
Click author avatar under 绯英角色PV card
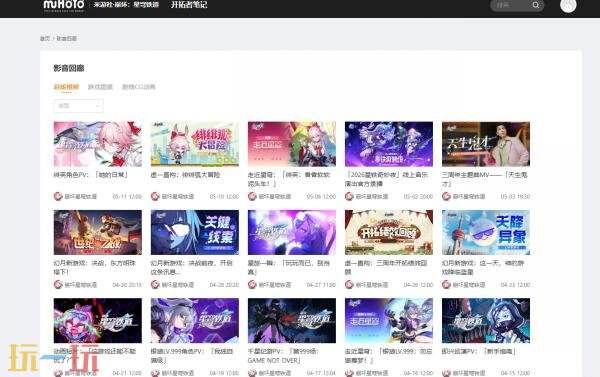58,196
